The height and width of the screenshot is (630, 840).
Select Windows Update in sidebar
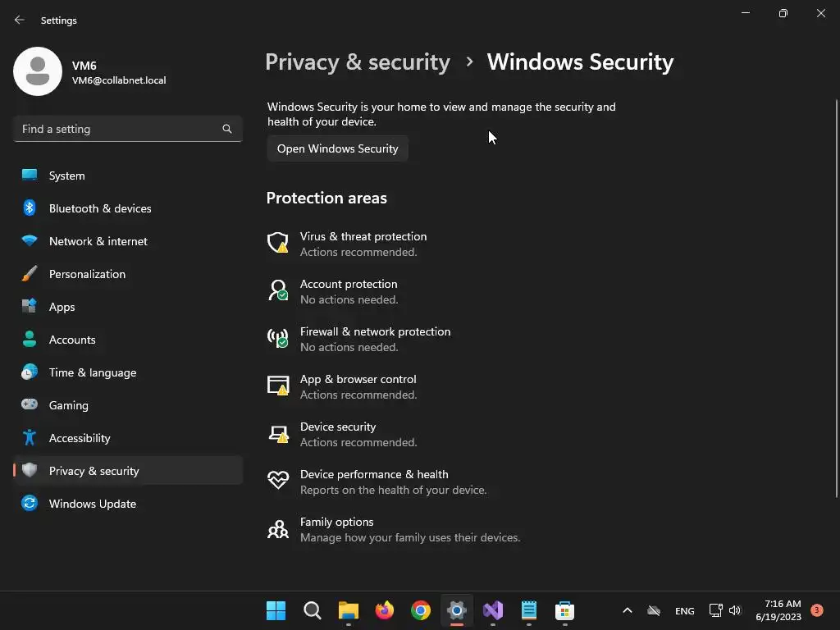point(127,504)
